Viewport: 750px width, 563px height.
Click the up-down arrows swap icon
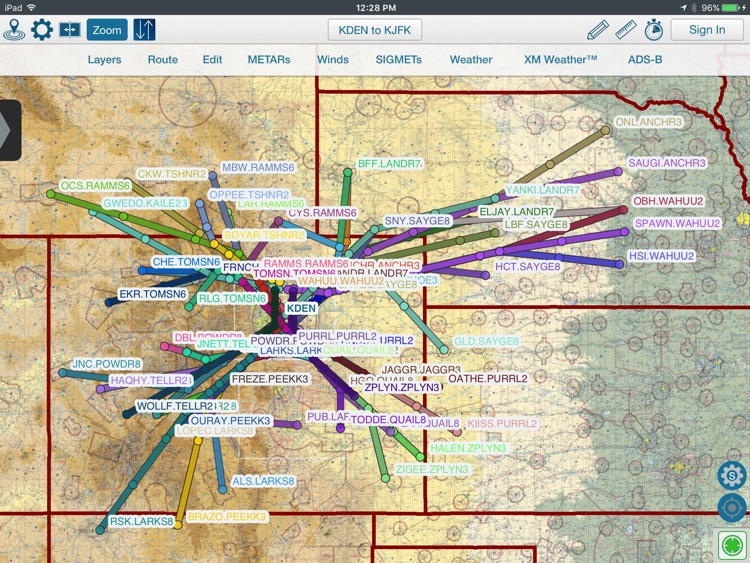[x=144, y=30]
